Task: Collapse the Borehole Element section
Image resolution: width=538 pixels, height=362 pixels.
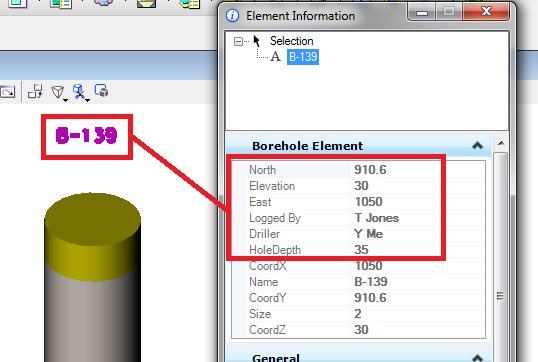Action: (477, 145)
